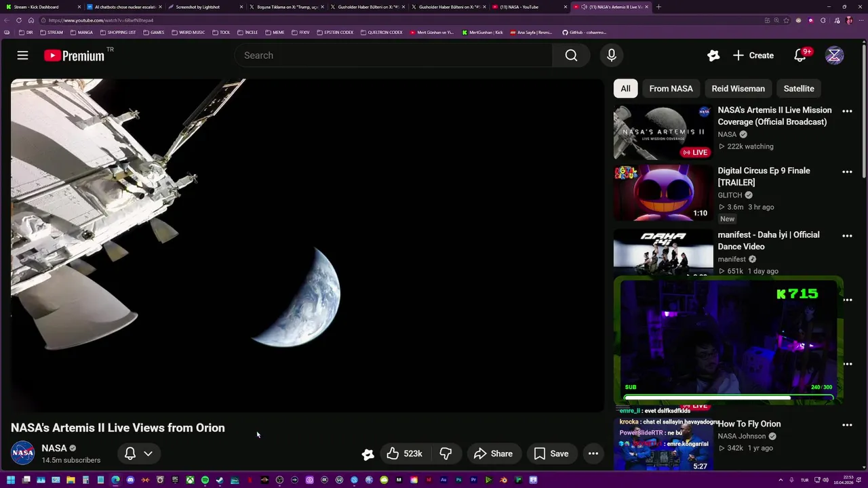Open the sparkle Ask icon beside Create
The width and height of the screenshot is (868, 488).
[x=713, y=56]
